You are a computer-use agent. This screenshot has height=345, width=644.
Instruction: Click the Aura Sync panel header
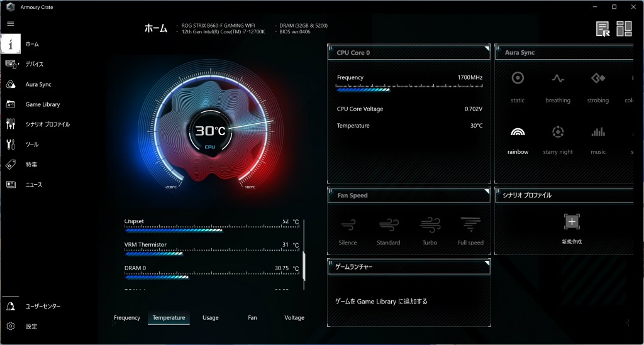[563, 53]
